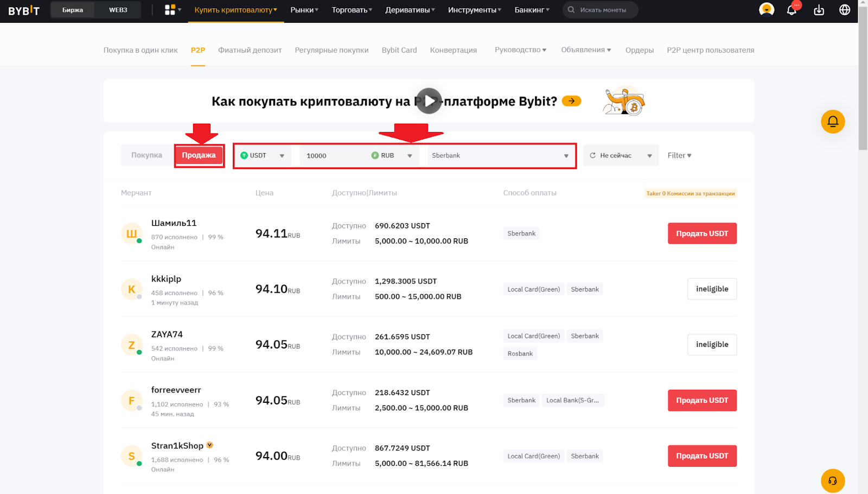Click ineligible button for ZAYA74
Image resolution: width=868 pixels, height=494 pixels.
712,344
